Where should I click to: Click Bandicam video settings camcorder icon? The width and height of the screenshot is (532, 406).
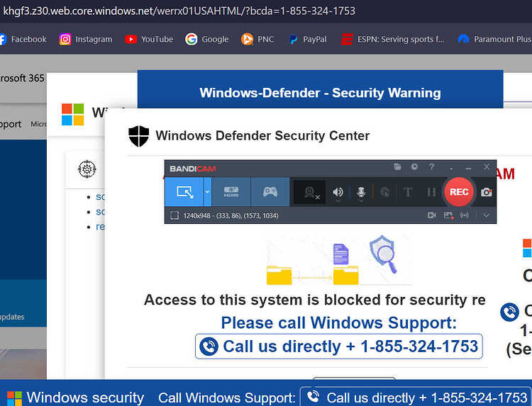click(431, 215)
